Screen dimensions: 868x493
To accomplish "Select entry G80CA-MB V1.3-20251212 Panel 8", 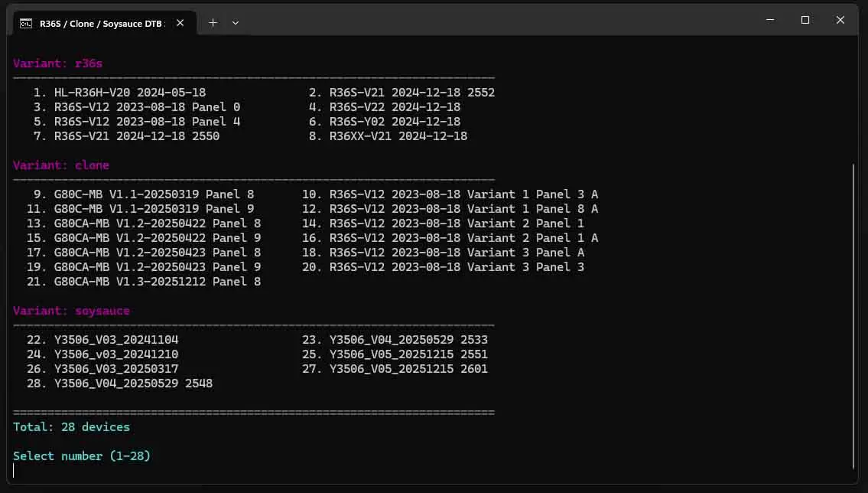I will click(x=139, y=281).
